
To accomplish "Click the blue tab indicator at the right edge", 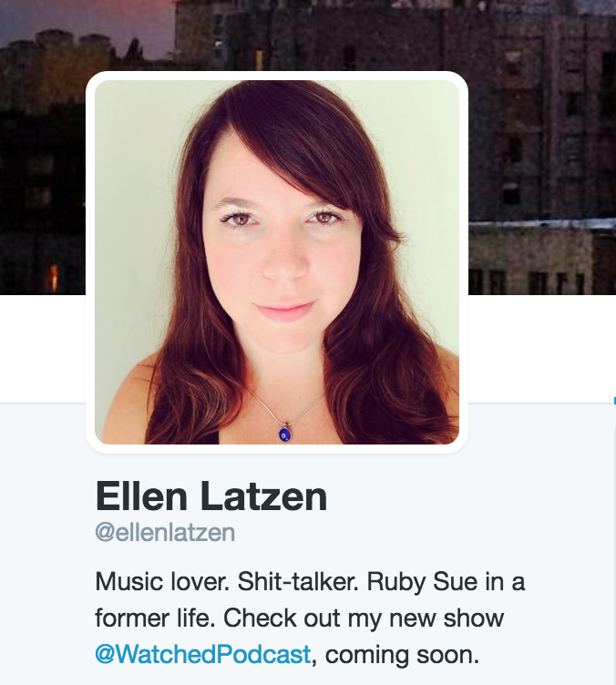I will click(614, 401).
